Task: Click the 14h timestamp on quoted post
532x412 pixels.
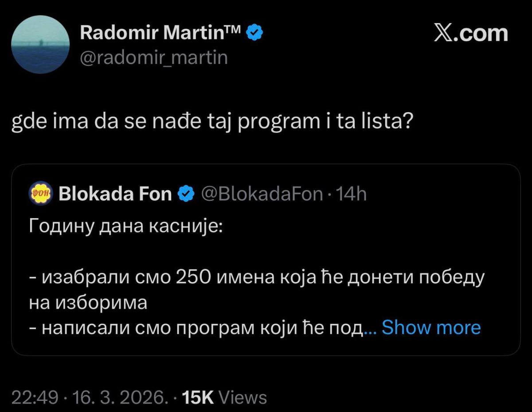Action: pos(352,193)
